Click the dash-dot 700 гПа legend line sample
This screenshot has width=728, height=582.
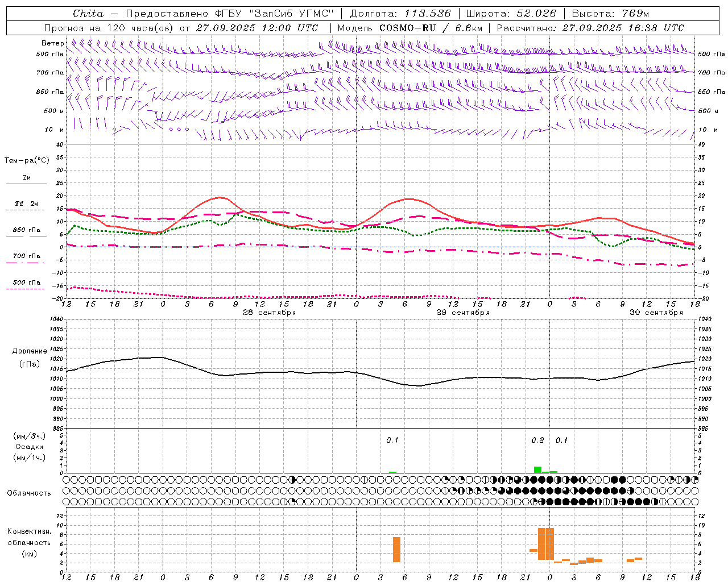pos(26,263)
